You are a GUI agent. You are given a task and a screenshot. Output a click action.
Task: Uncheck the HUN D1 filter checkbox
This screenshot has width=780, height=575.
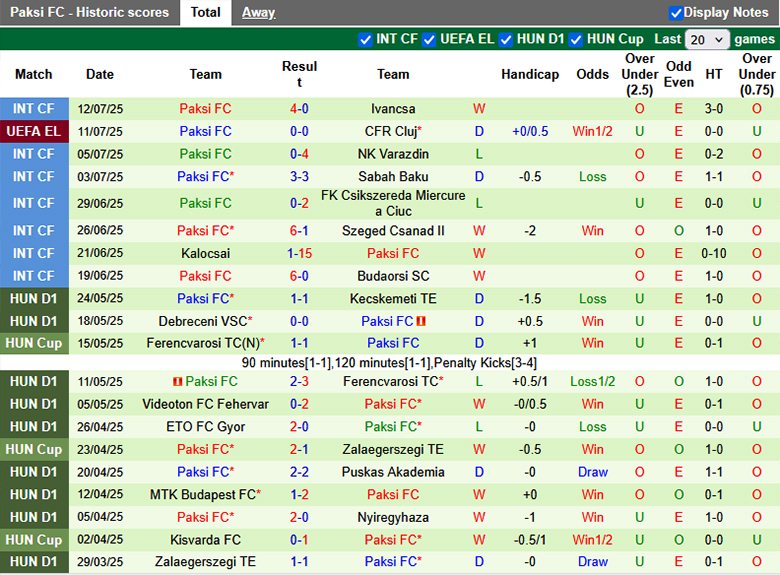[505, 39]
